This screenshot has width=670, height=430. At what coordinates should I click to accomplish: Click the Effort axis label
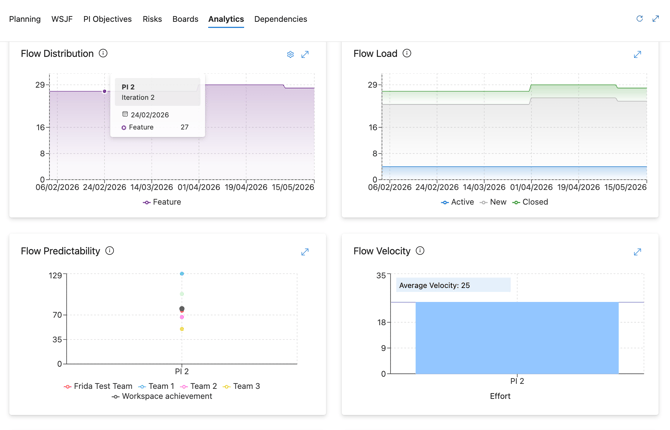coord(500,396)
